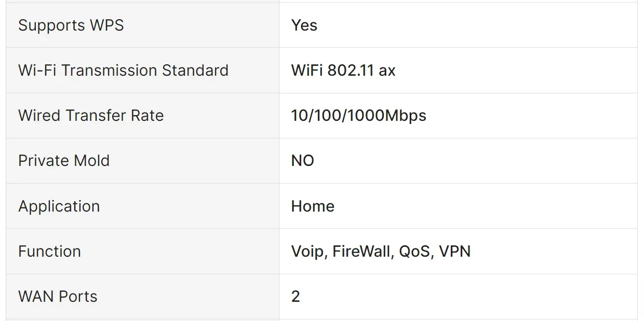Select the "2" value for WAN Ports
Viewport: 644px width, 321px height.
point(296,297)
